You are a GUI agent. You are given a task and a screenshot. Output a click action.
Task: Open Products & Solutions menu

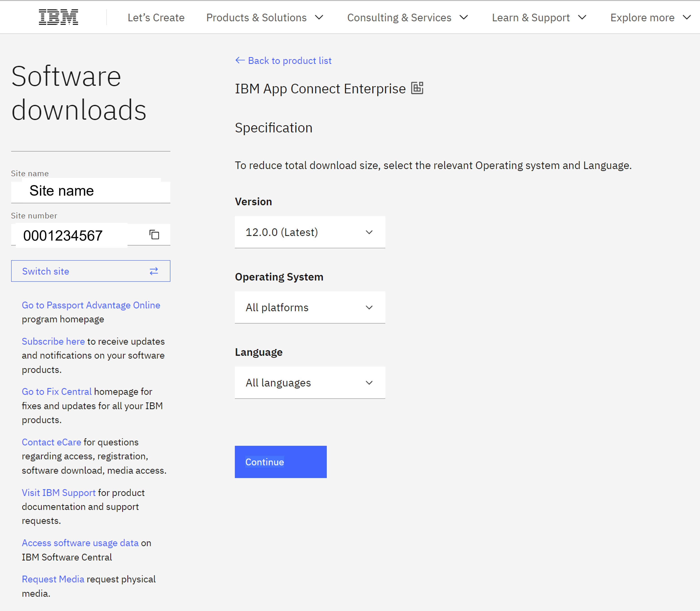click(265, 17)
